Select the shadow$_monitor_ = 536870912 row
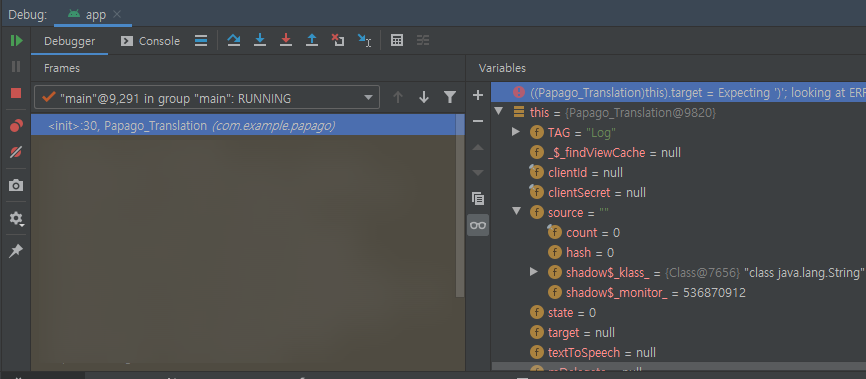The image size is (866, 379). pyautogui.click(x=678, y=292)
